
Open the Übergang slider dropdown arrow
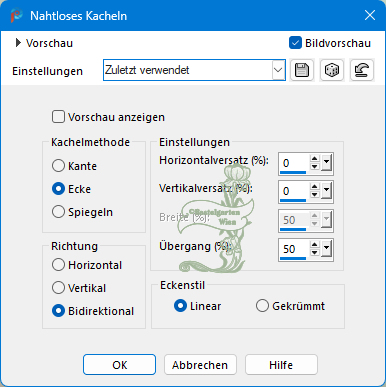click(326, 249)
